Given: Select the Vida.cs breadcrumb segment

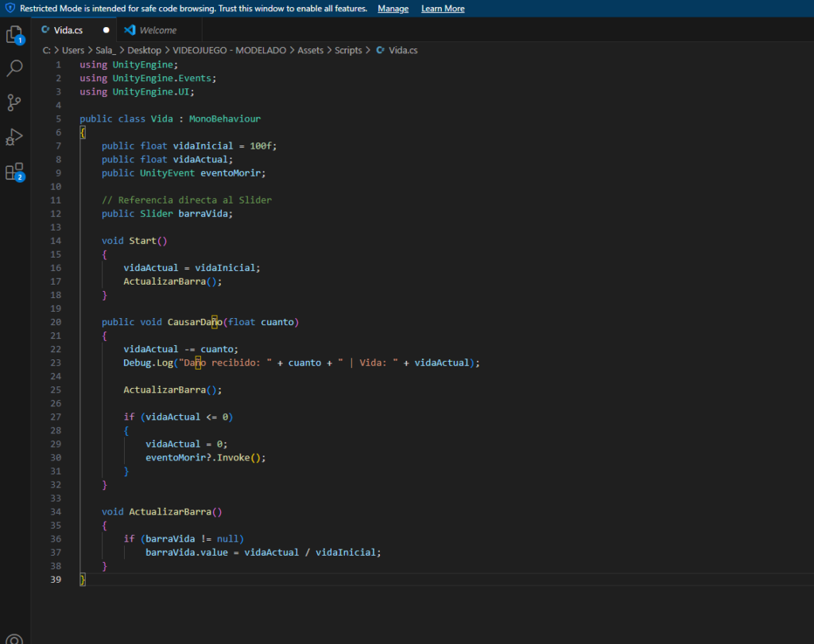Looking at the screenshot, I should (x=403, y=50).
